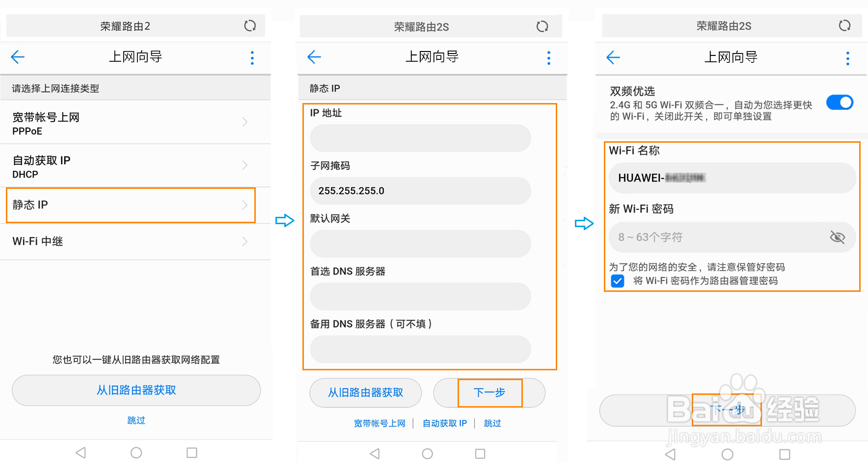Open three-dot menu on first screen

click(252, 58)
